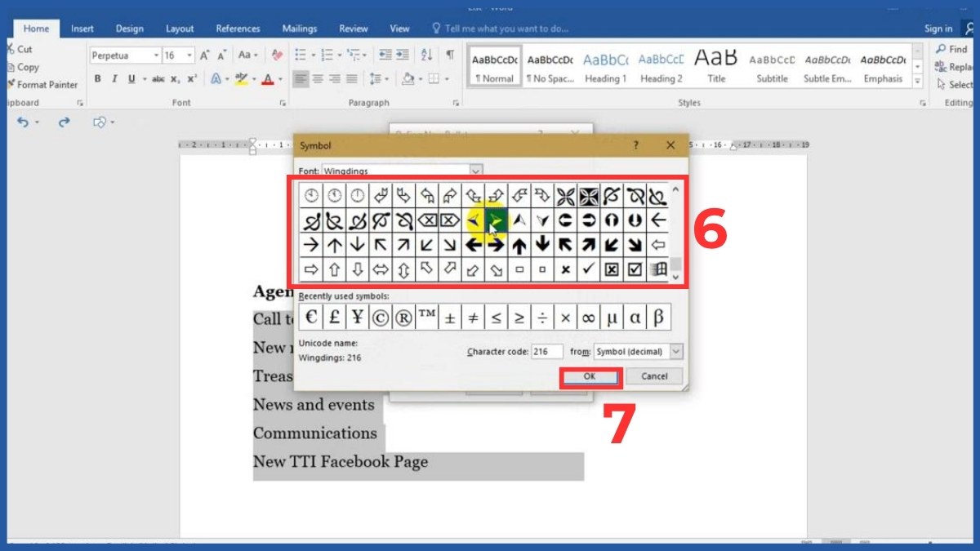Image resolution: width=980 pixels, height=551 pixels.
Task: Pick the checked box symbol in the grid
Action: tap(635, 269)
